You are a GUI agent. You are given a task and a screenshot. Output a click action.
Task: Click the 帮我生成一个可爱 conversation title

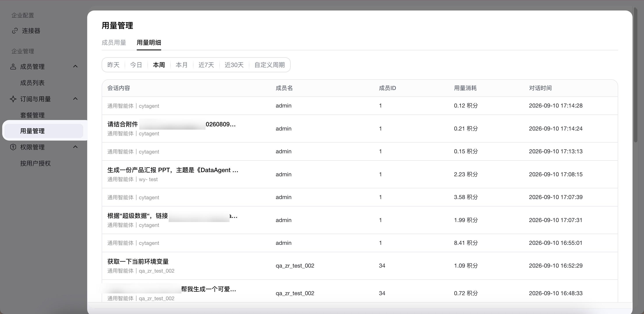(209, 289)
